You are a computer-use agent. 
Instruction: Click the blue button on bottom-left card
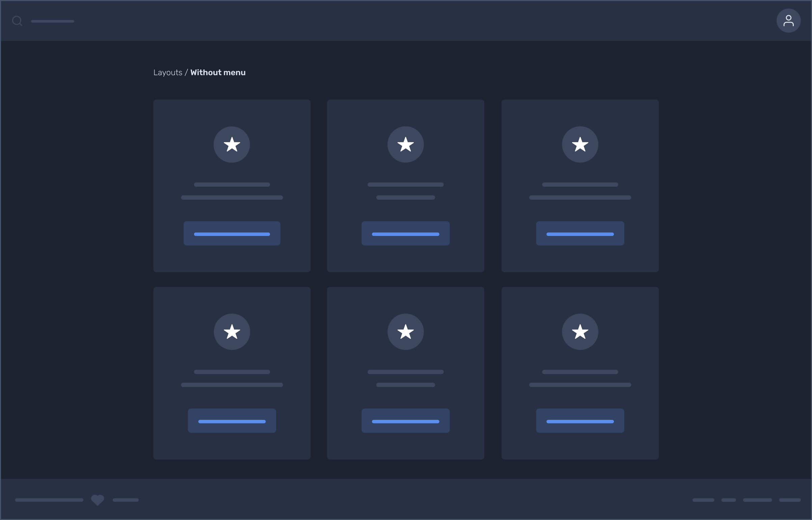pyautogui.click(x=232, y=421)
